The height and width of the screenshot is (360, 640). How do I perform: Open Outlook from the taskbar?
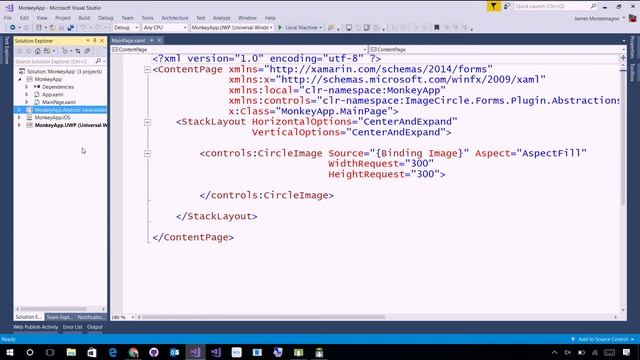click(174, 352)
